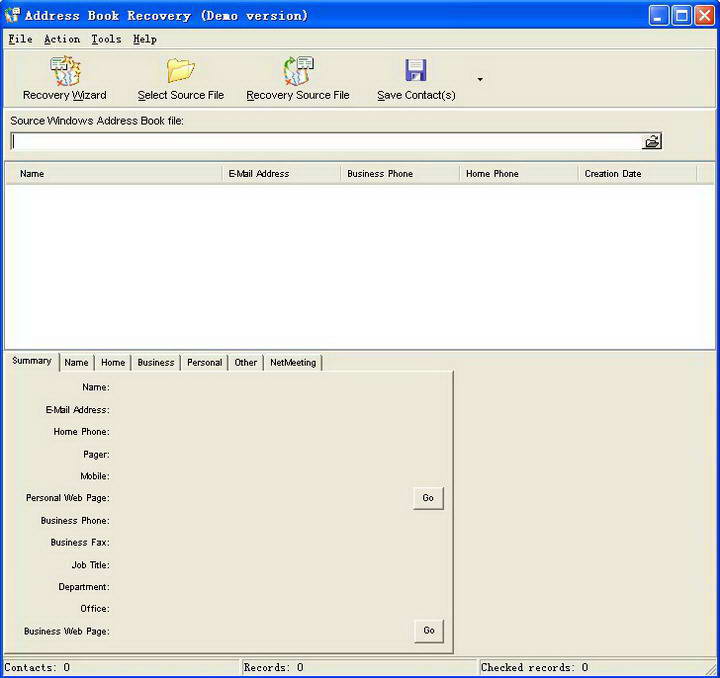
Task: Sort by E-Mail Address column header
Action: 281,174
